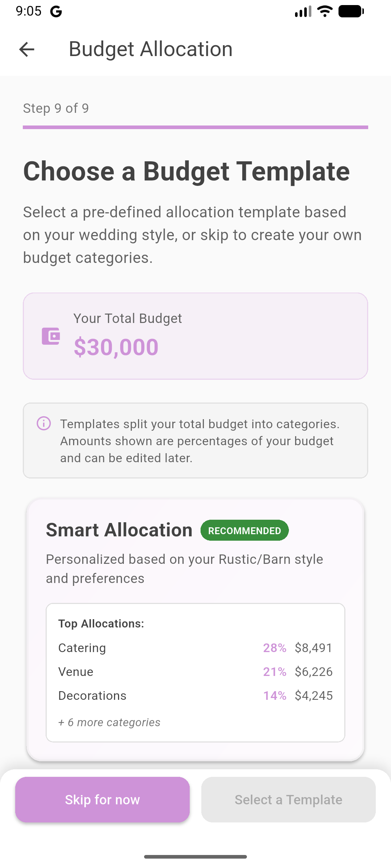391x868 pixels.
Task: Click the Google G status icon
Action: tap(56, 12)
